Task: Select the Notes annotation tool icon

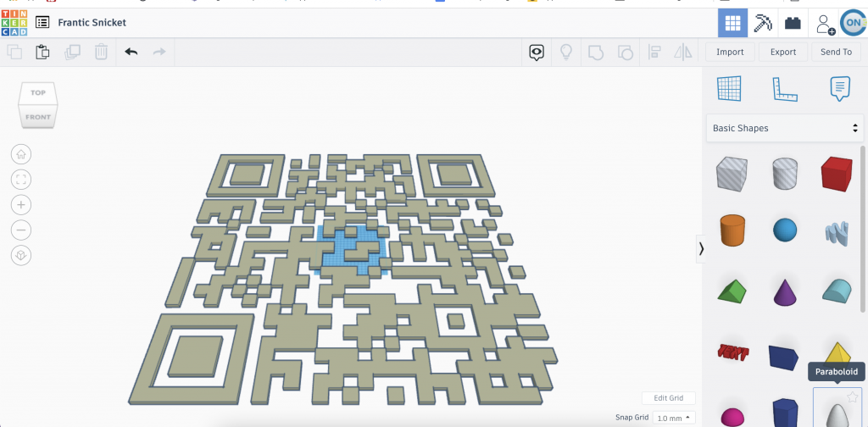Action: coord(840,88)
